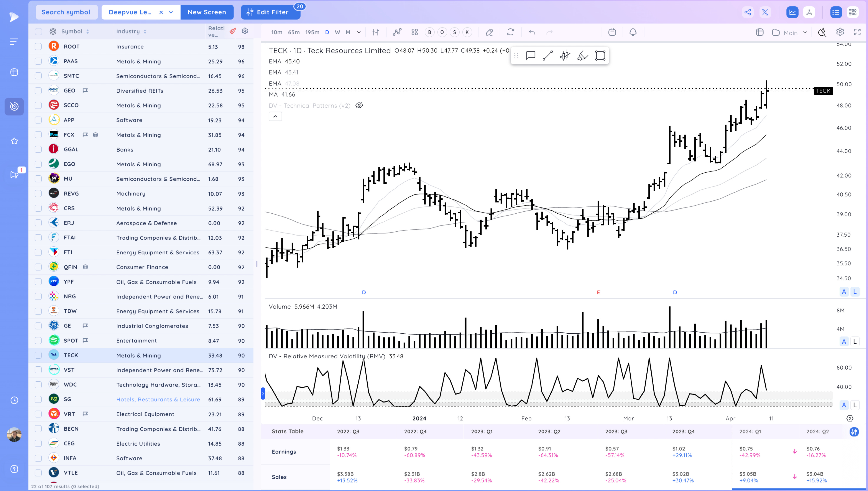Check the TECK row checkbox
868x491 pixels.
point(38,355)
